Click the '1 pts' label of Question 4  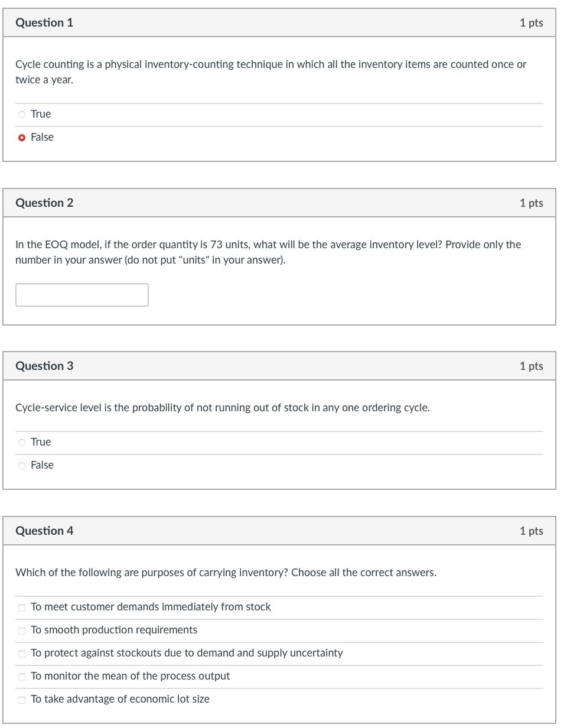tap(531, 531)
